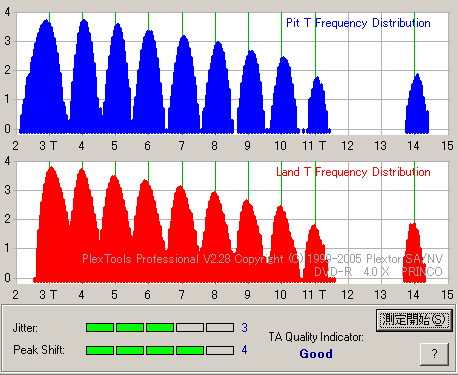
Task: Click the Jitter label
Action: [25, 328]
